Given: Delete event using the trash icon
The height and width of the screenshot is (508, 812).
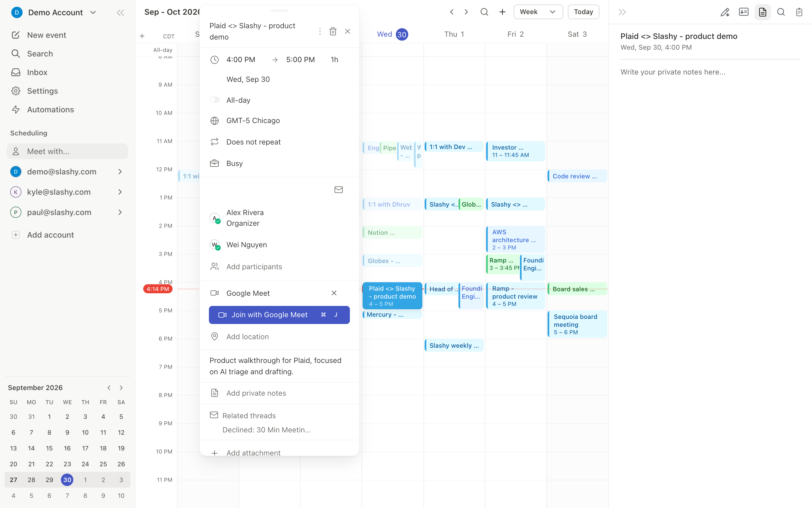Looking at the screenshot, I should [333, 31].
